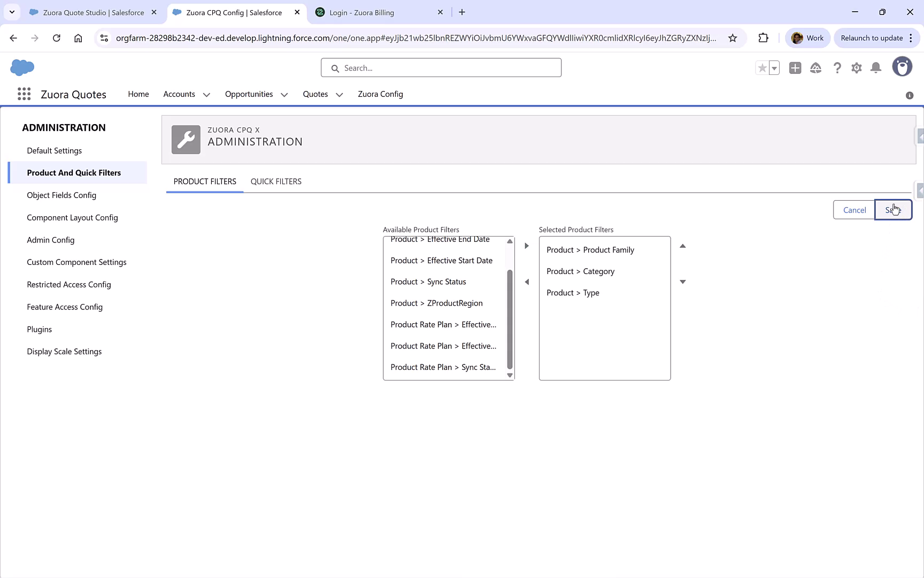Expand the Accounts dropdown

pos(206,94)
